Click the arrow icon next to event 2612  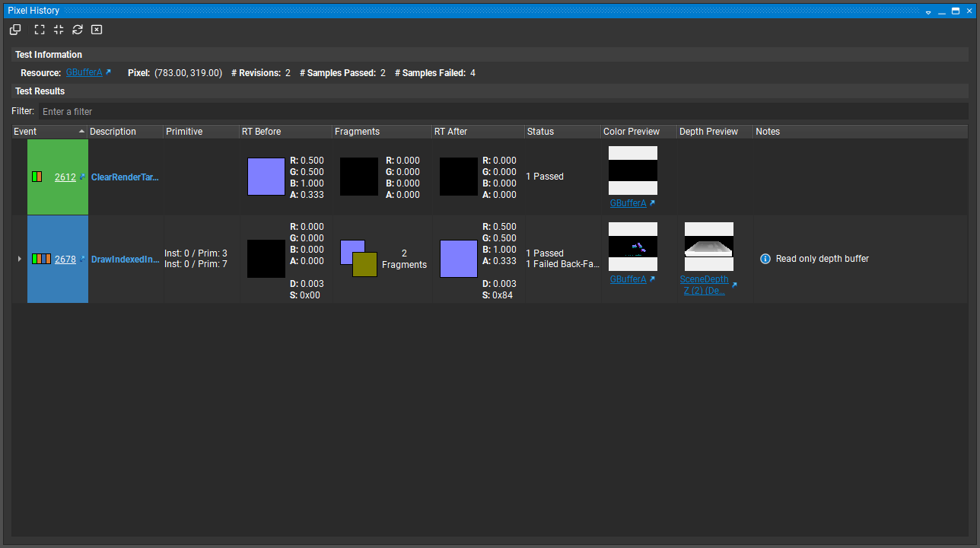tap(82, 177)
